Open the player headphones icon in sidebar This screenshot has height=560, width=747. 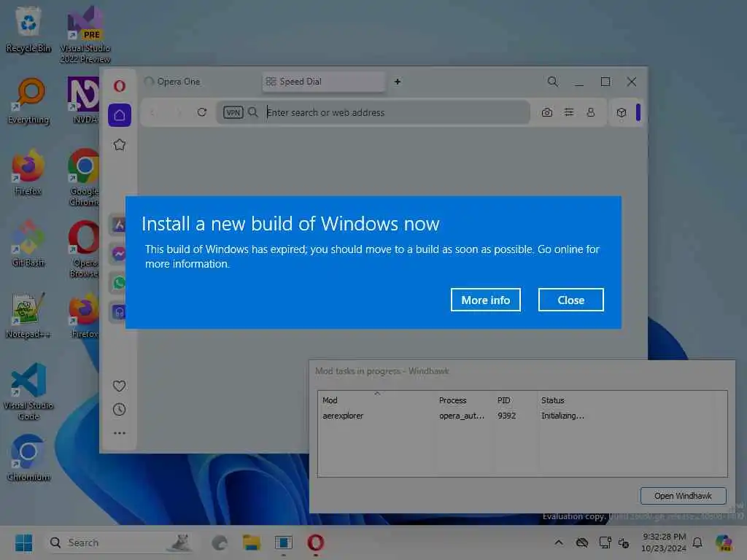(x=119, y=312)
